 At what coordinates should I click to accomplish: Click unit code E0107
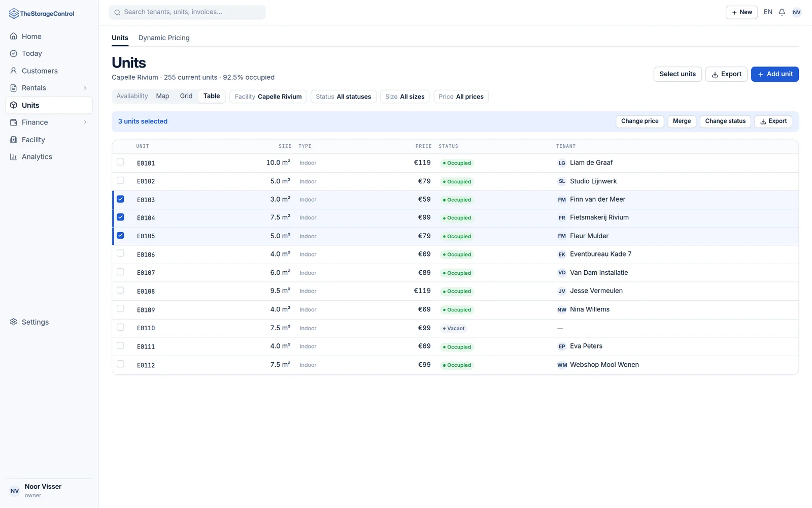pos(146,273)
